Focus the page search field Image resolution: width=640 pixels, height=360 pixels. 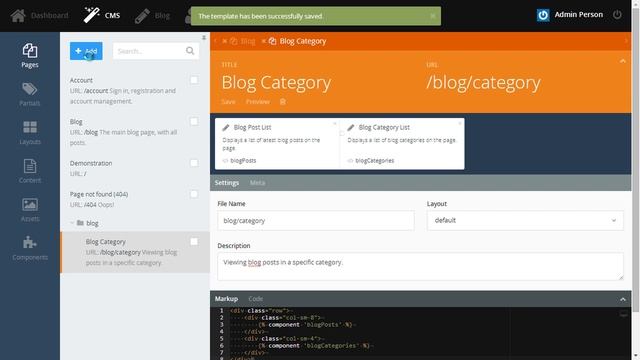tap(149, 51)
